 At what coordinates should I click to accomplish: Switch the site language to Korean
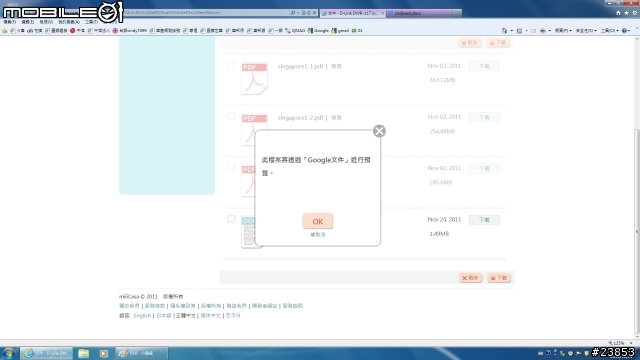coord(233,316)
